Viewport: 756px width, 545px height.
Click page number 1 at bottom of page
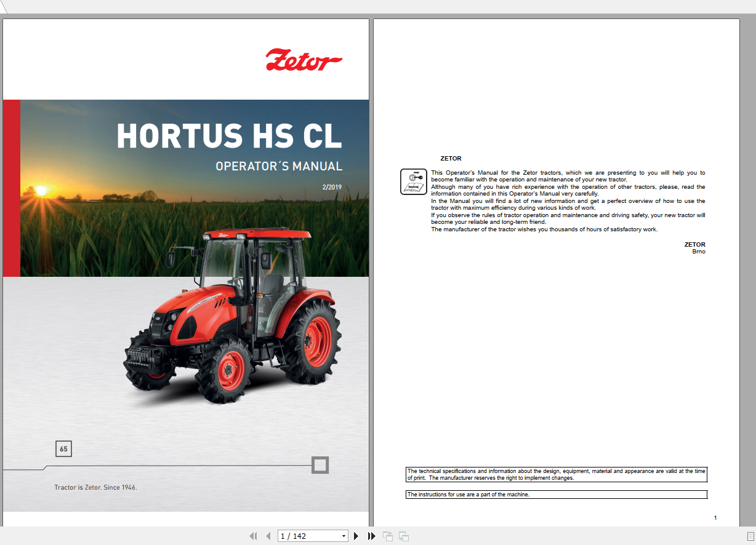pyautogui.click(x=715, y=518)
